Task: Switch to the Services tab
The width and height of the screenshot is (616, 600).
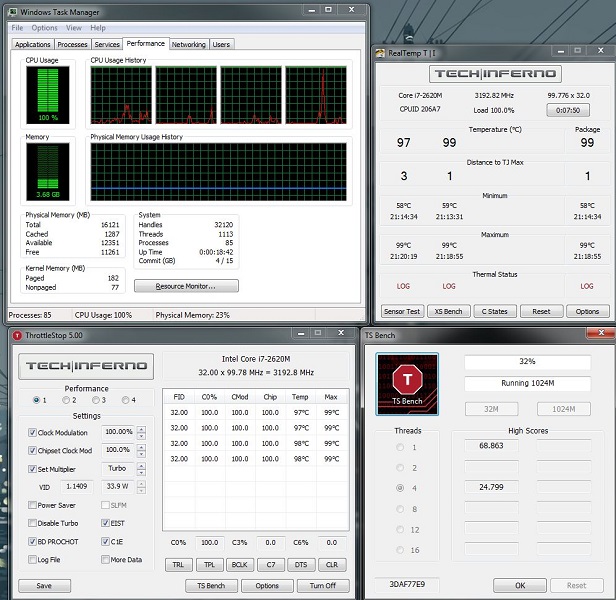Action: pos(107,44)
